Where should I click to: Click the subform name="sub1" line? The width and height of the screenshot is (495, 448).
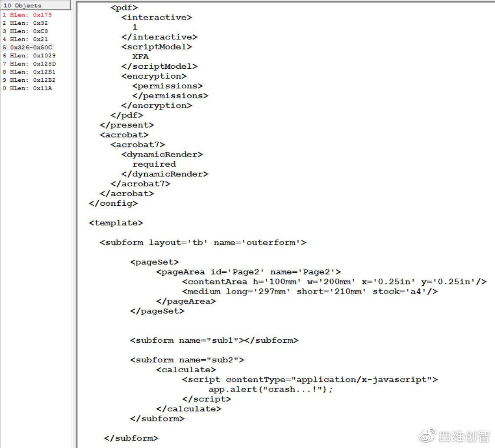(x=214, y=341)
